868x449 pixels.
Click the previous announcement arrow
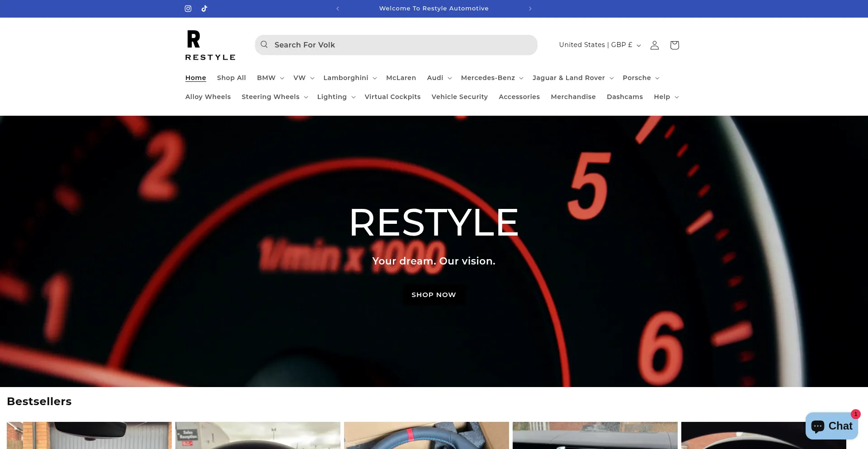coord(338,8)
